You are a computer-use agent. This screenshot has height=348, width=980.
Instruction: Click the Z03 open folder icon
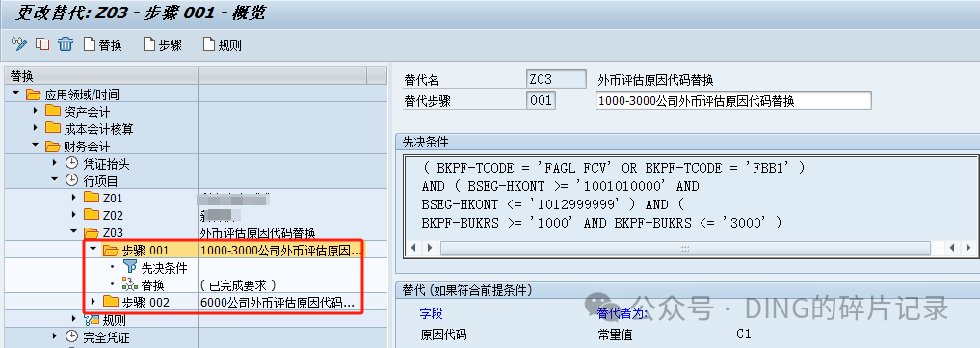(x=92, y=232)
